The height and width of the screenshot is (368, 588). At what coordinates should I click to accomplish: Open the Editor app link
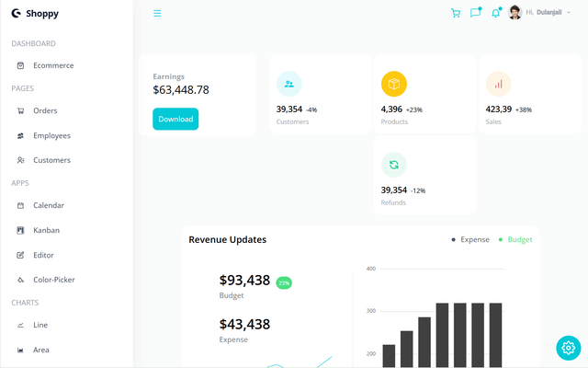[43, 255]
